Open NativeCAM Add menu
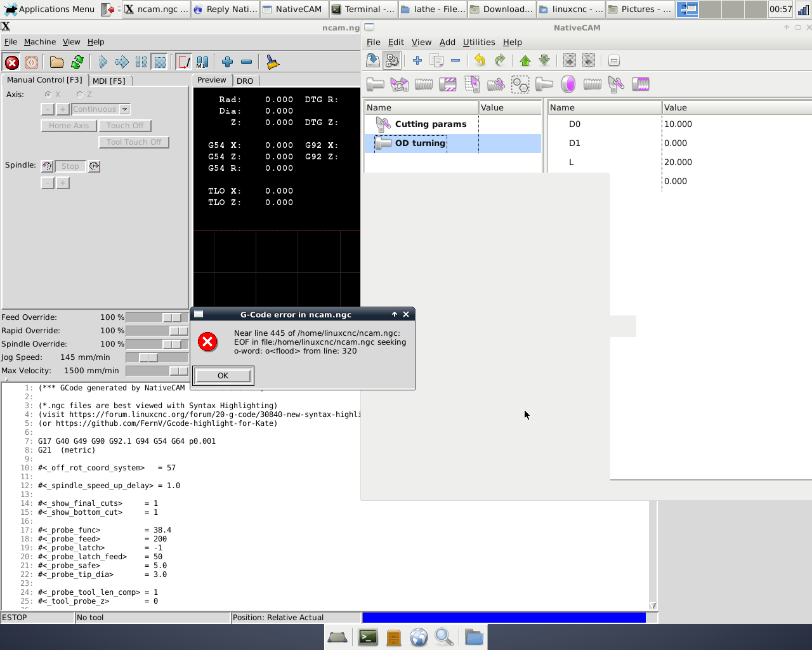Viewport: 812px width, 650px height. (447, 42)
